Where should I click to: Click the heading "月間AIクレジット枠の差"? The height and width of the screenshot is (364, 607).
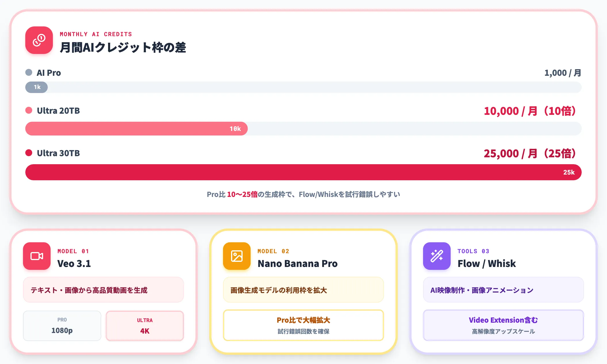[123, 47]
